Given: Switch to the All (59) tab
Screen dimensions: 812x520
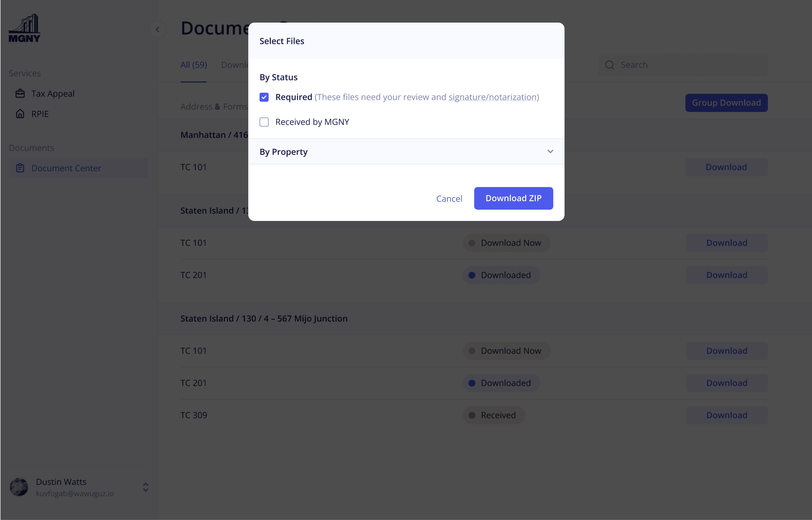Looking at the screenshot, I should click(194, 65).
